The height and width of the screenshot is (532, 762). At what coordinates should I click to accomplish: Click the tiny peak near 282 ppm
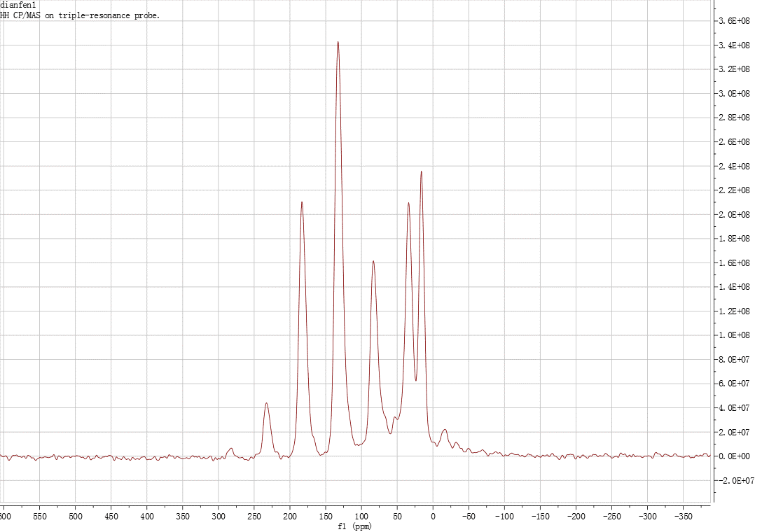click(x=231, y=449)
